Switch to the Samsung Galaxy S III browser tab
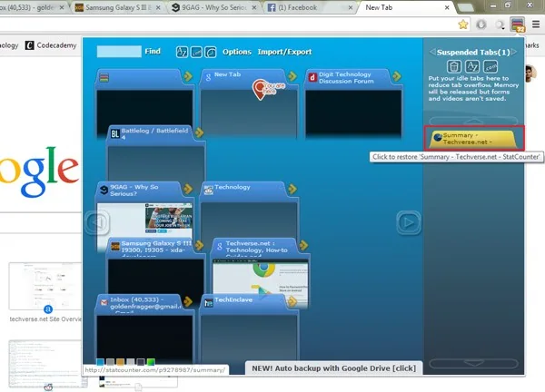 [117, 7]
